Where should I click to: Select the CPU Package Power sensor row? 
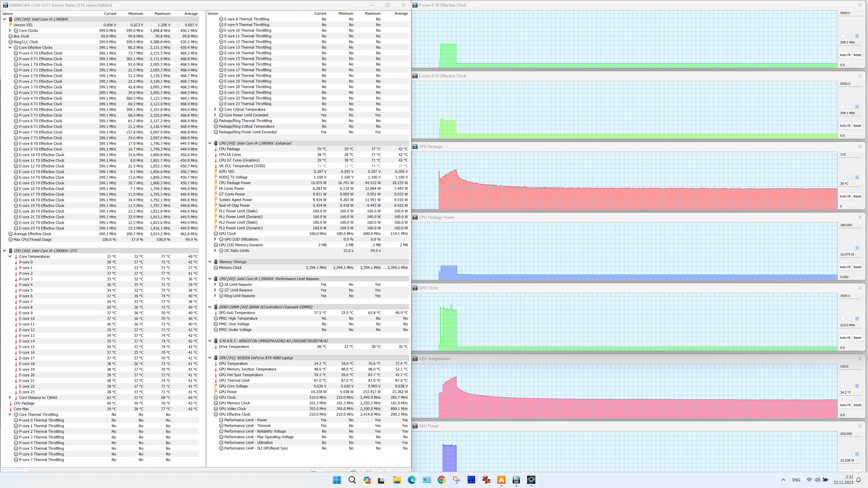(x=235, y=183)
